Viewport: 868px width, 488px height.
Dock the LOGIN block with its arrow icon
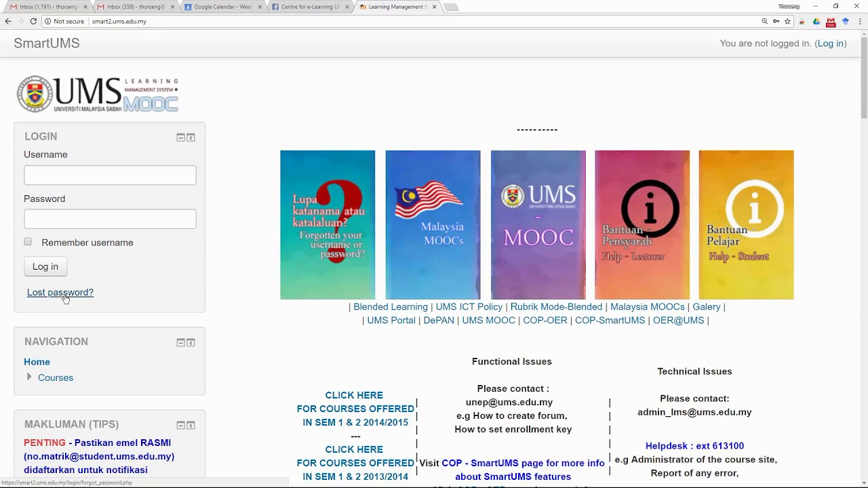click(x=191, y=138)
